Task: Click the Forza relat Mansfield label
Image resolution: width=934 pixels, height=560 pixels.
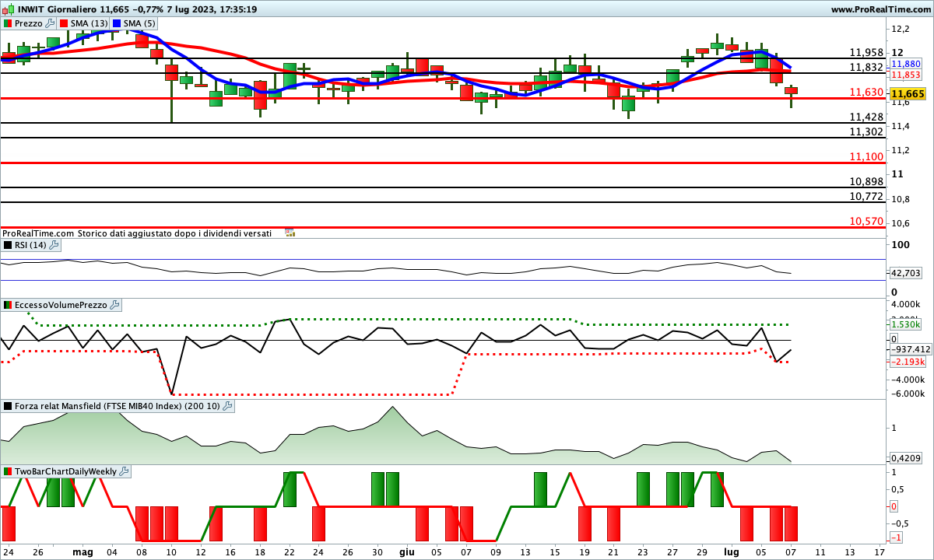Action: coord(118,406)
